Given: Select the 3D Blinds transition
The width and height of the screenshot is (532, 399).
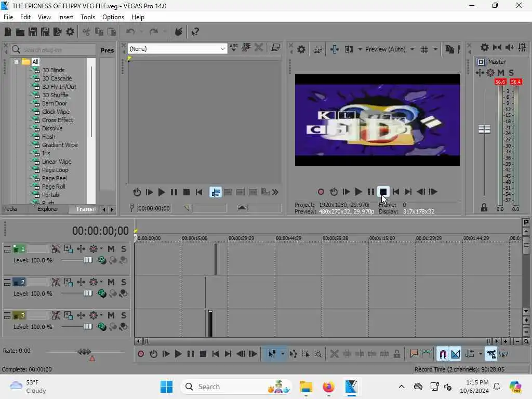Looking at the screenshot, I should [x=54, y=70].
